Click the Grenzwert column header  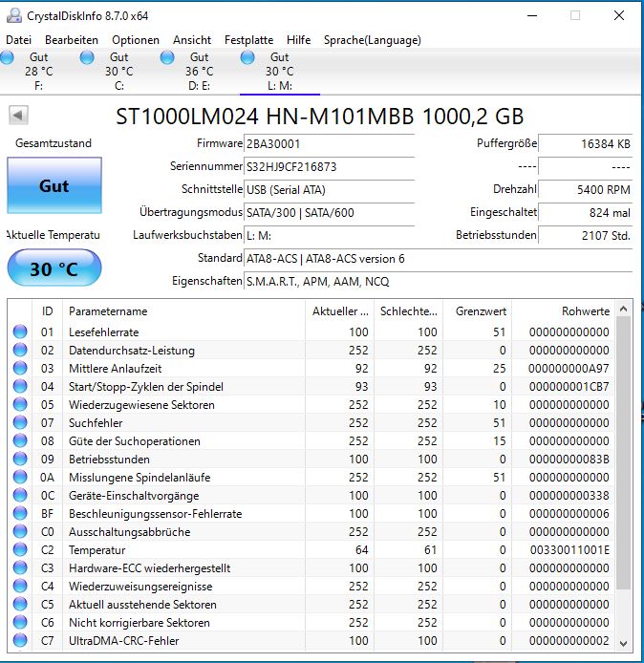pos(478,311)
